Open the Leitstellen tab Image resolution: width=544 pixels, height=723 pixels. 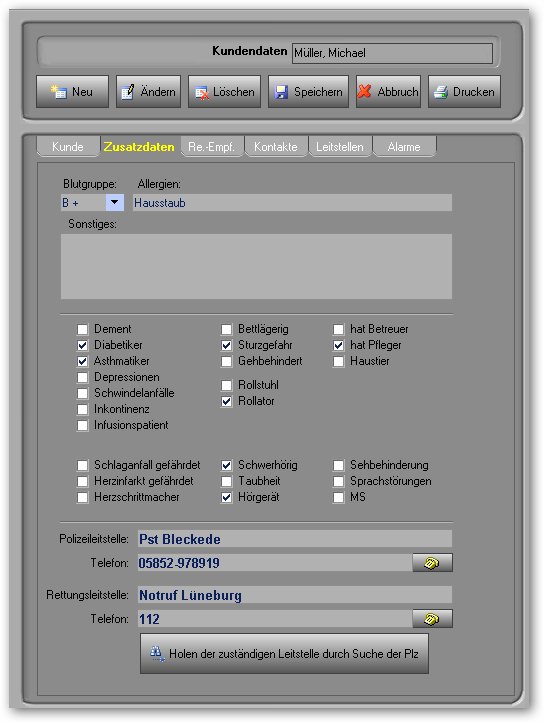(x=340, y=147)
